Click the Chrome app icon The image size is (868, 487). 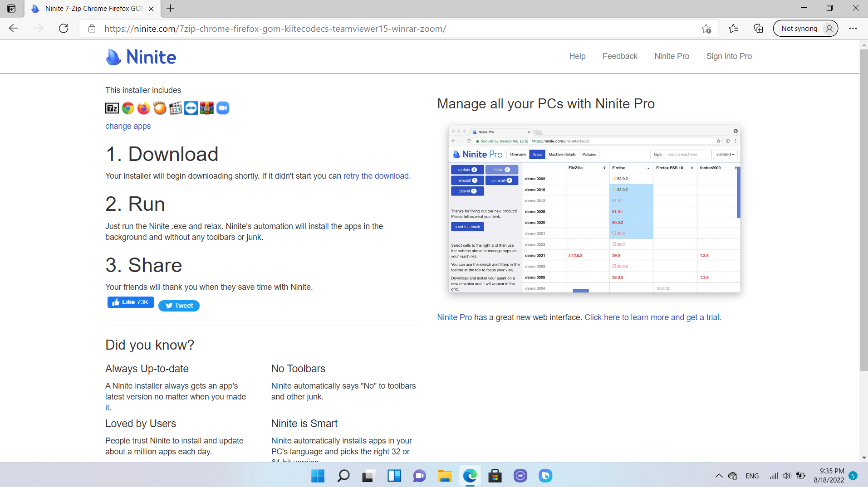(x=128, y=108)
